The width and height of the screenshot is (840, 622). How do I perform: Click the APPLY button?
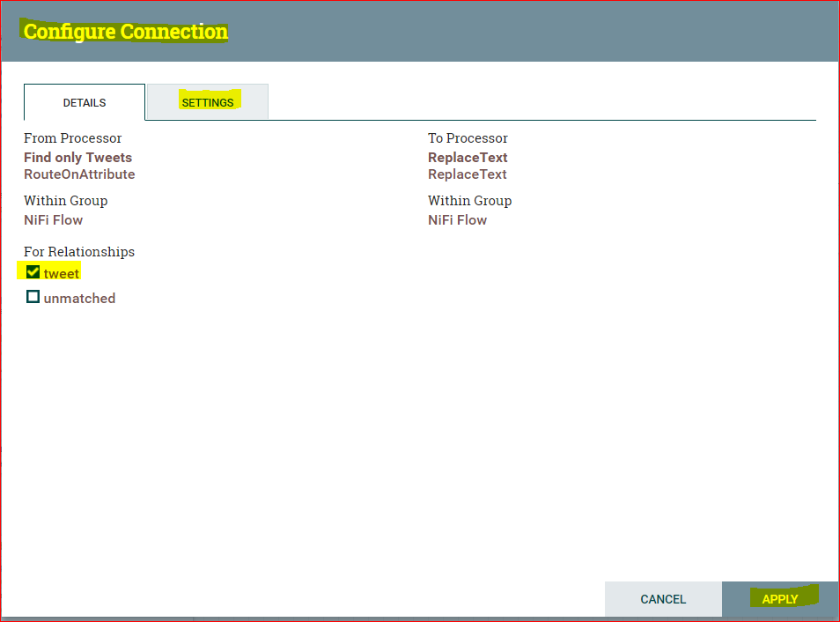(x=780, y=599)
